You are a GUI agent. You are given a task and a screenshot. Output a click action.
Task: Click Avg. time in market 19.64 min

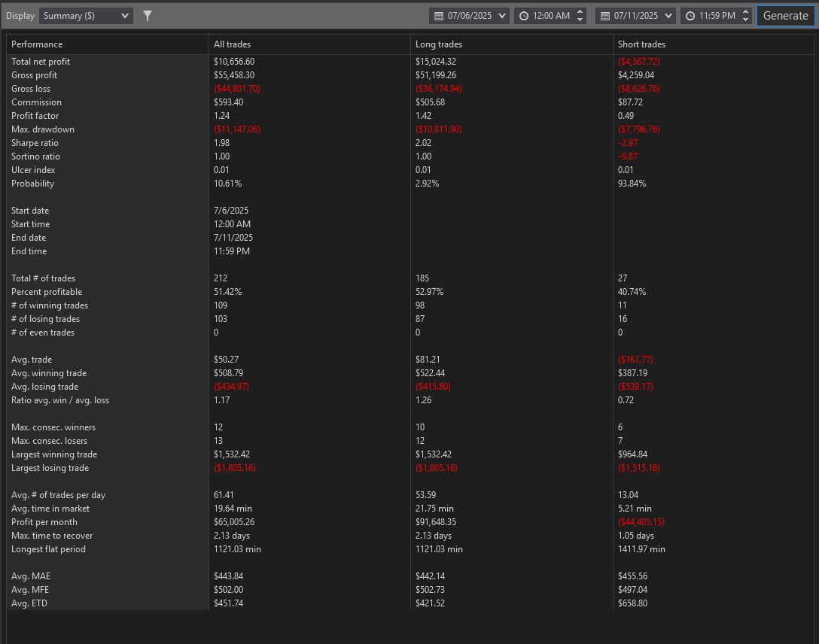(233, 509)
